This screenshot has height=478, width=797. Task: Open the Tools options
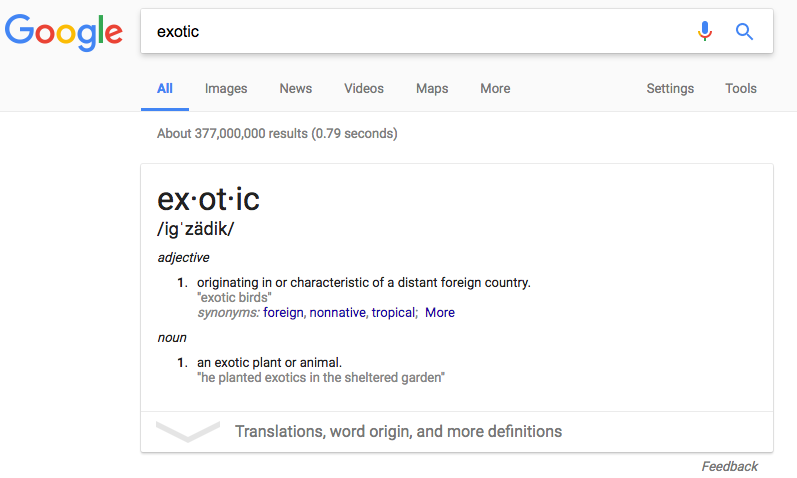741,88
